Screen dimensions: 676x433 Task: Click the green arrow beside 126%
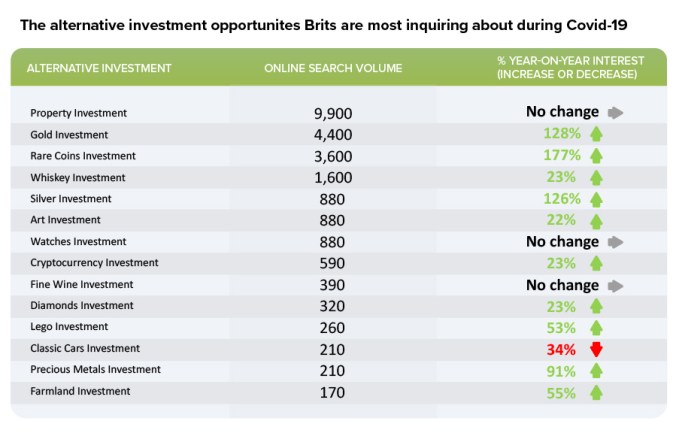point(596,199)
